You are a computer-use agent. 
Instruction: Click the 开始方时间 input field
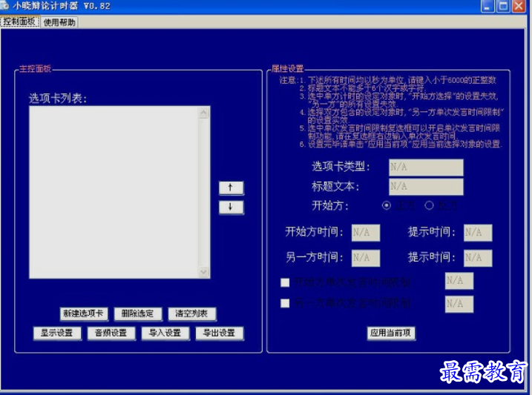pyautogui.click(x=366, y=233)
